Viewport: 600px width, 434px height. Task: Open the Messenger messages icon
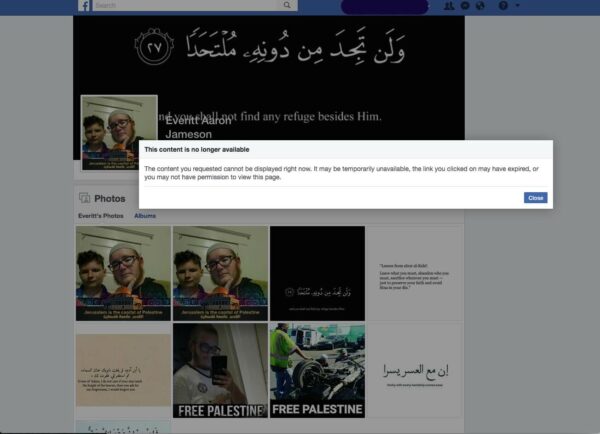coord(466,6)
